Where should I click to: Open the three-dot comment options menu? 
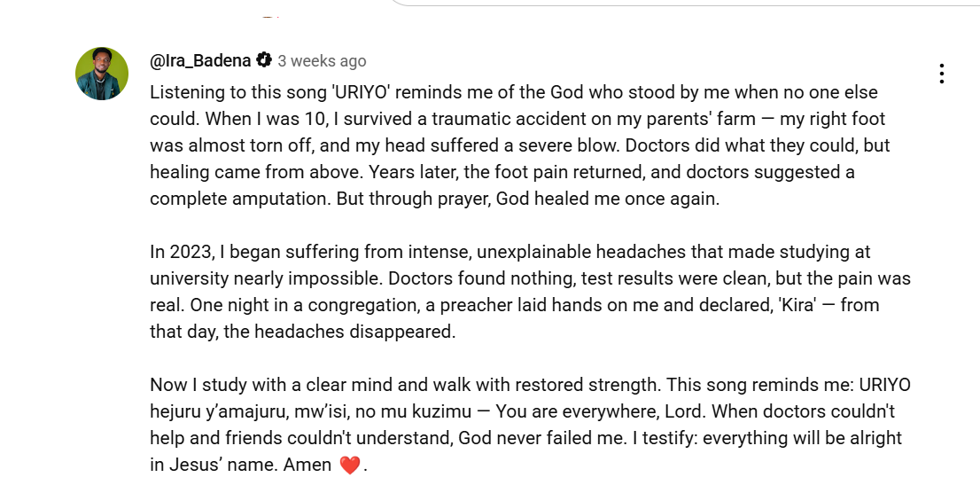941,74
